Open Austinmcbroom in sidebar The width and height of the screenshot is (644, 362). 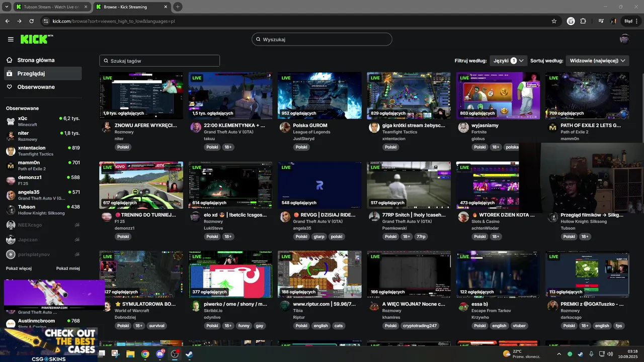click(x=43, y=323)
